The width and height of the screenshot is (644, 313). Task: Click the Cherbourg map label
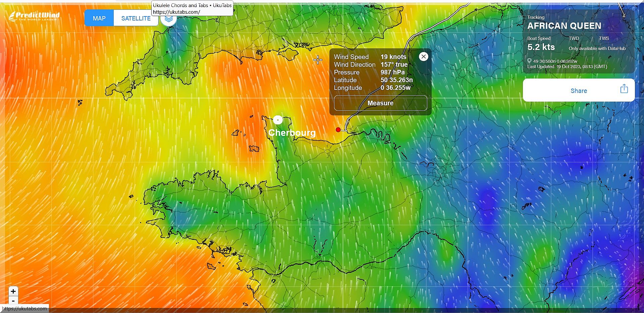(292, 133)
